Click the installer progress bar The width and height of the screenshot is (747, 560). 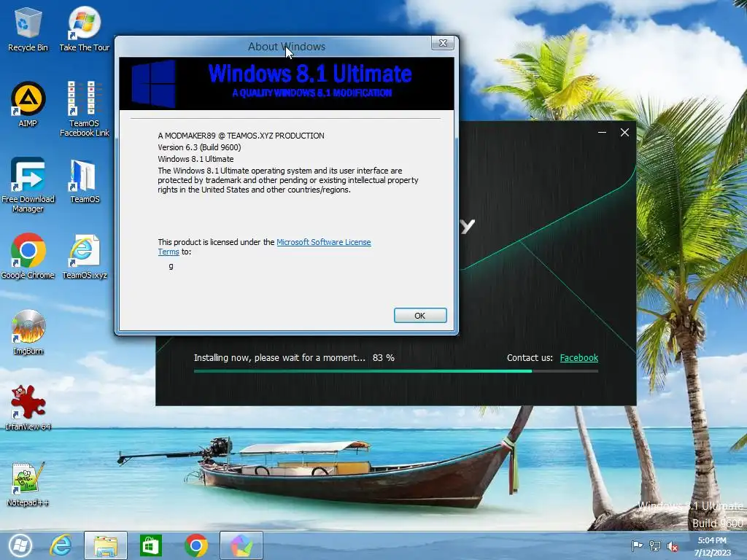click(396, 371)
